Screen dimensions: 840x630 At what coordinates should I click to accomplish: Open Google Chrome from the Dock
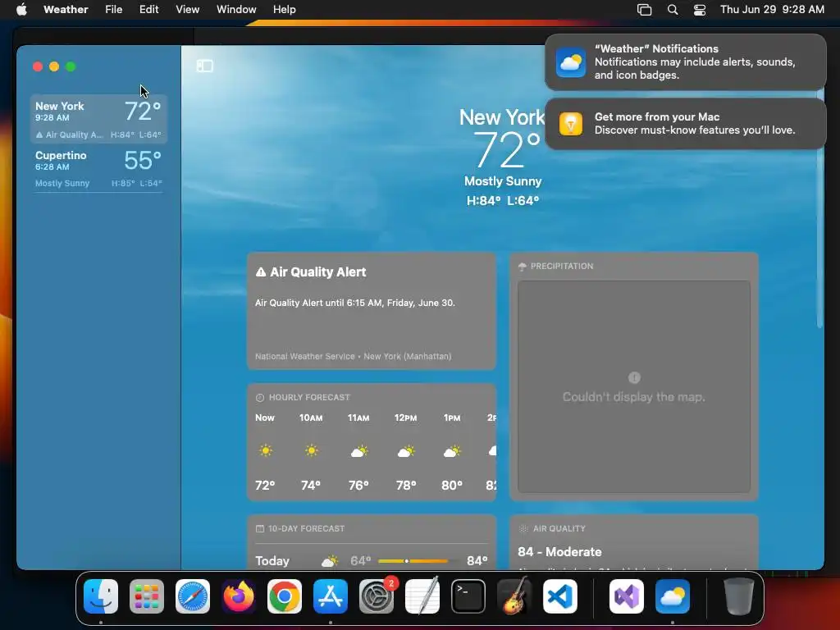[285, 596]
